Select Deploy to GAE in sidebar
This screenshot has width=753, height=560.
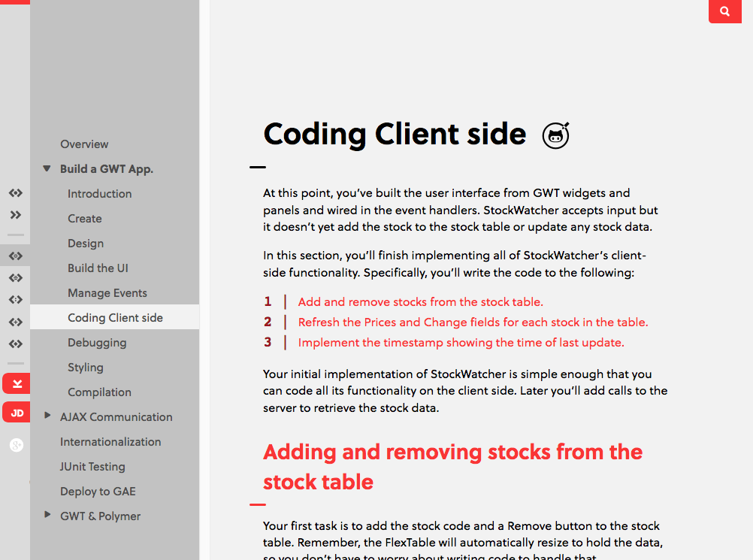click(x=98, y=492)
